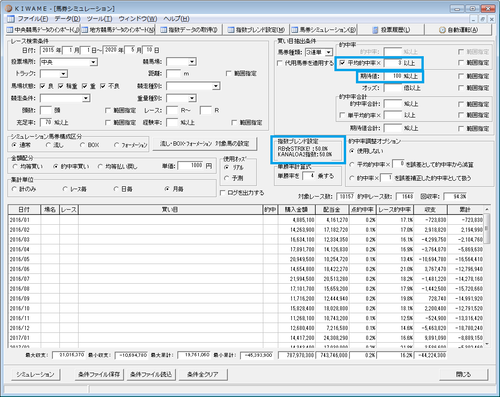The height and width of the screenshot is (397, 500).
Task: Expand the 投票場所 dropdown showing 中央
Action: click(x=93, y=62)
